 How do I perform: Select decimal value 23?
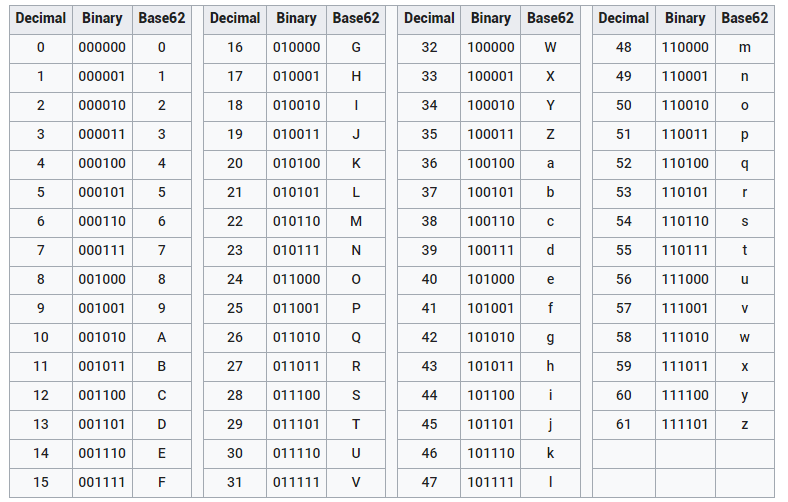pos(235,251)
